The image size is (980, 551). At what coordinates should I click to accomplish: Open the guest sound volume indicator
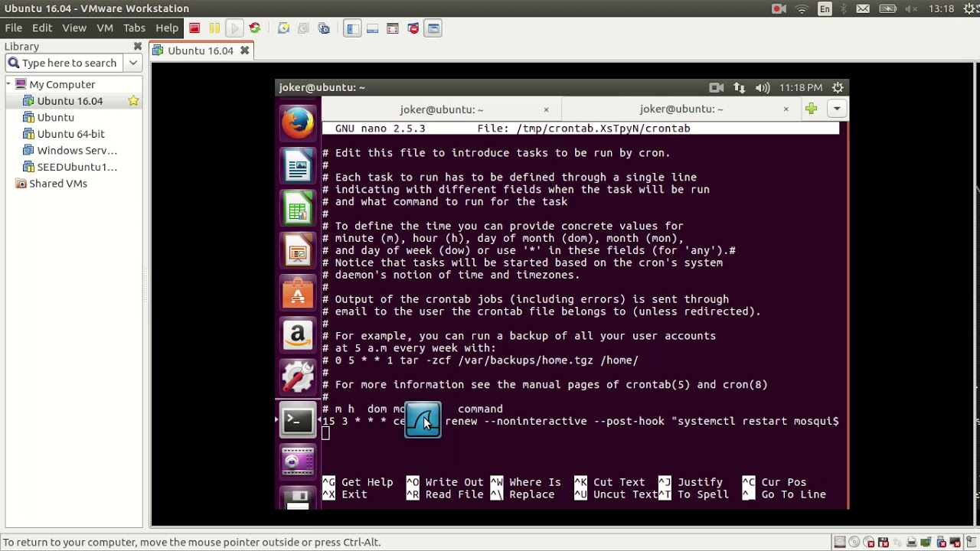pos(763,87)
